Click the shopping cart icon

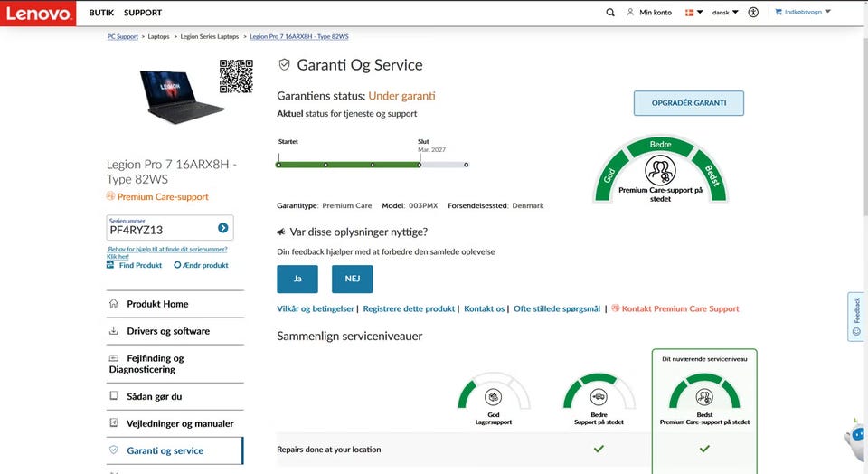pos(778,12)
